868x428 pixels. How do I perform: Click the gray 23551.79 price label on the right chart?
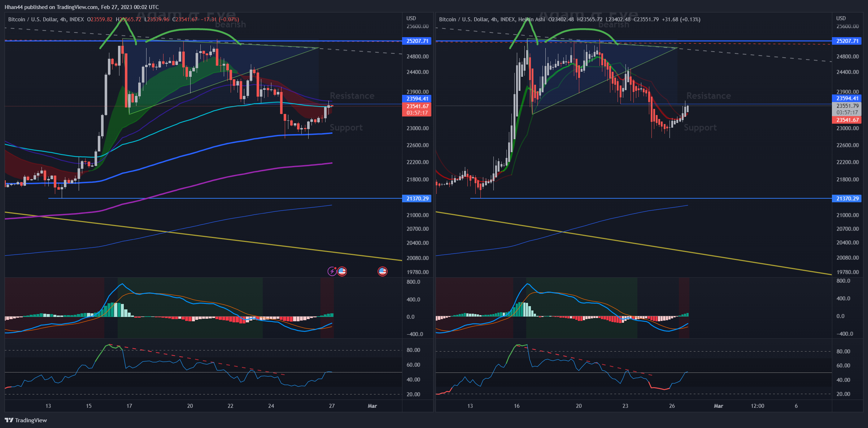coord(847,106)
